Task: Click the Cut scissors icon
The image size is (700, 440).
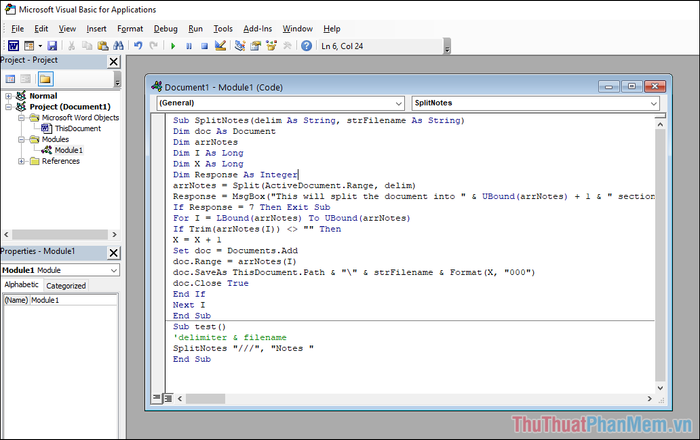Action: pyautogui.click(x=72, y=46)
